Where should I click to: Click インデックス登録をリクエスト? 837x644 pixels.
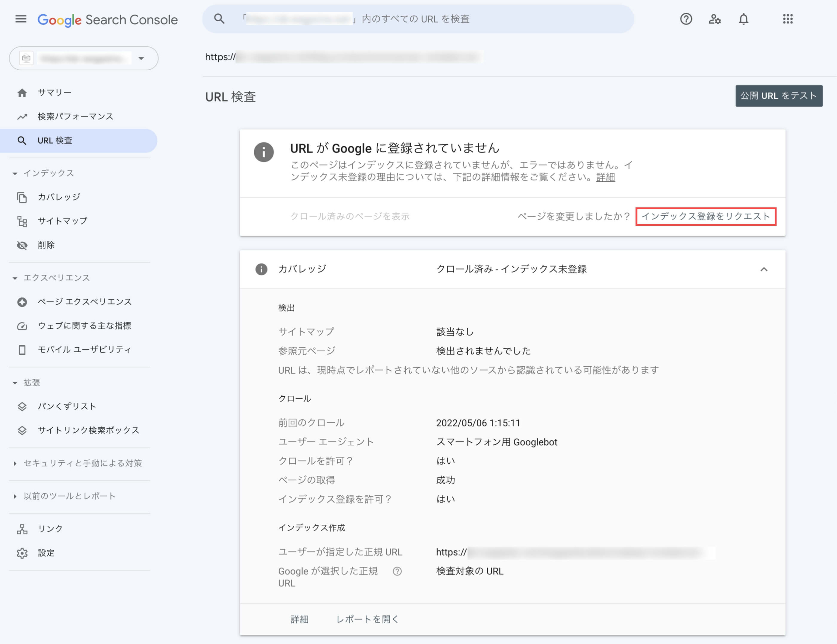pos(706,216)
